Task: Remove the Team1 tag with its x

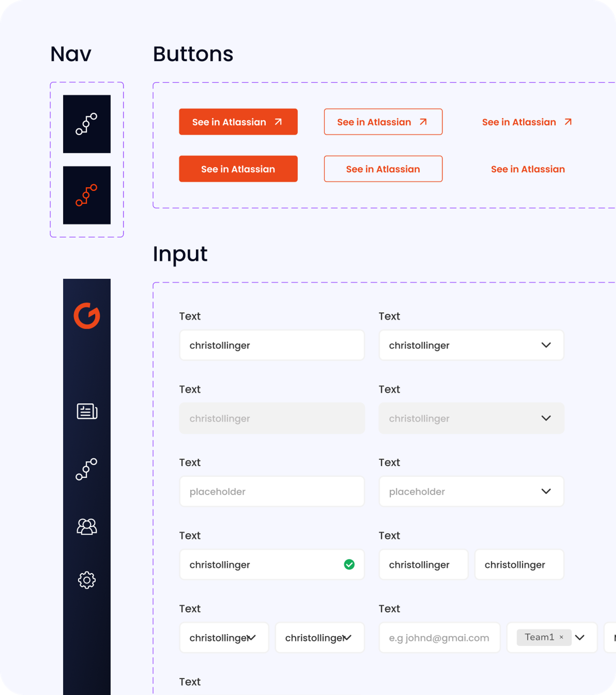Action: click(x=561, y=637)
